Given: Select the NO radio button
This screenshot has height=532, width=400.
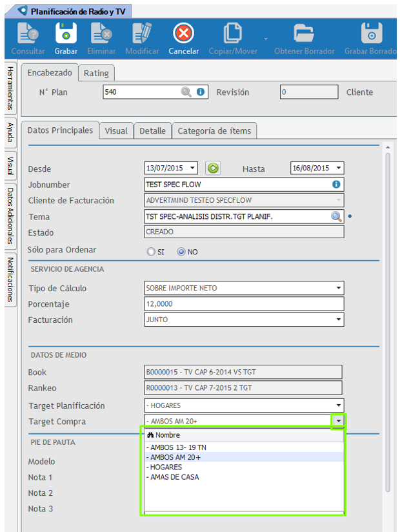Looking at the screenshot, I should pos(181,251).
